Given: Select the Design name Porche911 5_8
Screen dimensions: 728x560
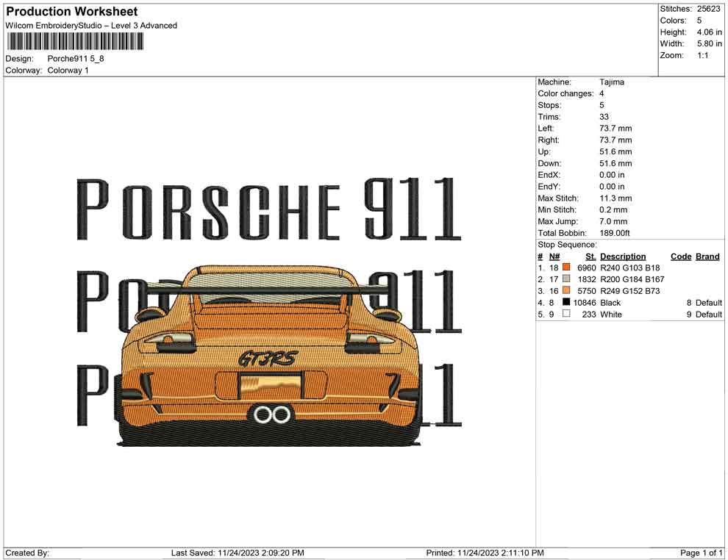Looking at the screenshot, I should coord(74,58).
